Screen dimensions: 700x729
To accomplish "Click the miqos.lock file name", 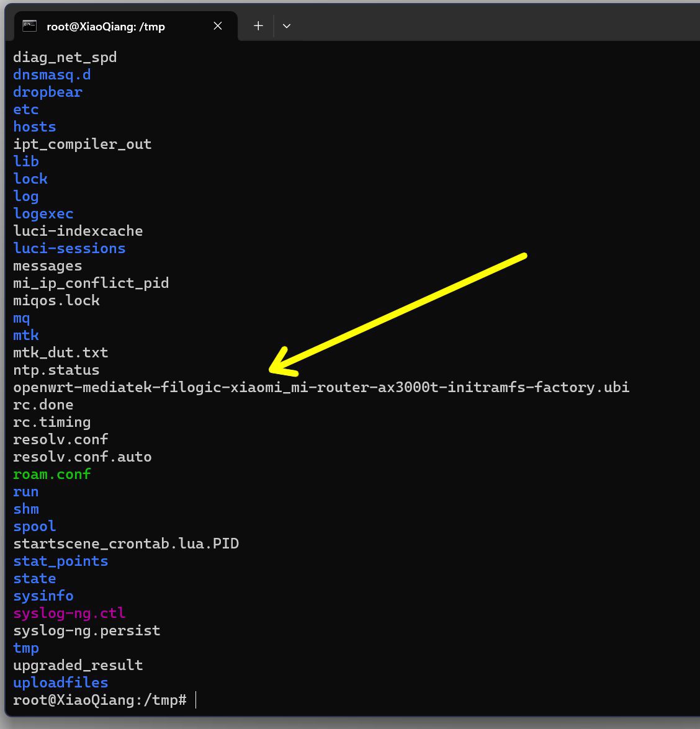I will tap(56, 301).
